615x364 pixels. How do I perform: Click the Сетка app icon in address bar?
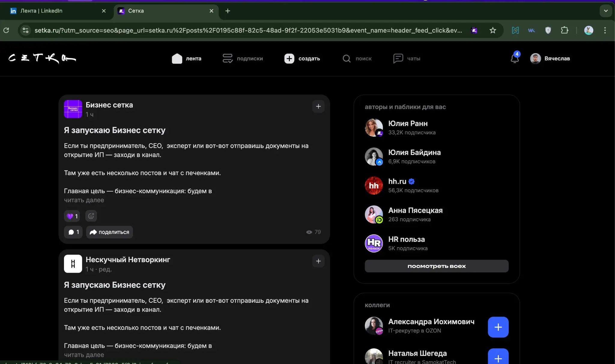474,30
